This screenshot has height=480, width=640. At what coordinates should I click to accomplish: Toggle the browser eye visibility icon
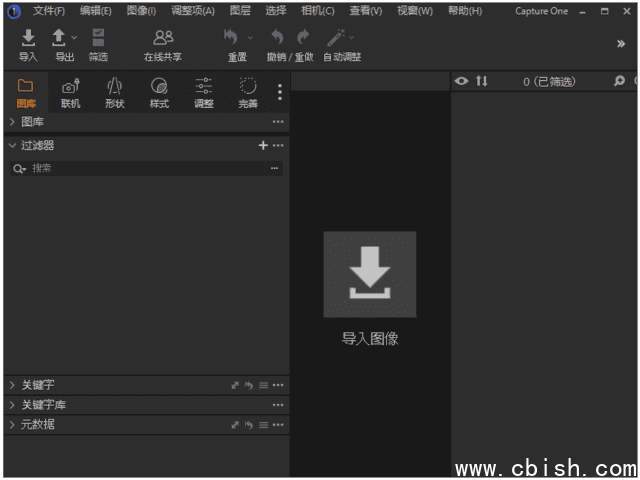(461, 82)
